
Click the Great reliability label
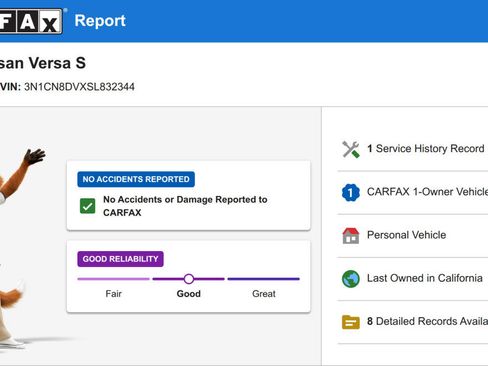tap(264, 294)
